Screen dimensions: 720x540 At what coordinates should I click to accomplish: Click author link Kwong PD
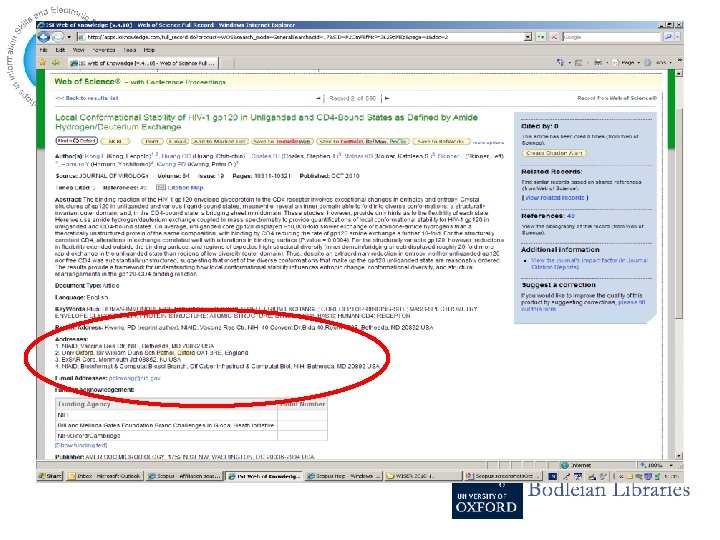(171, 164)
